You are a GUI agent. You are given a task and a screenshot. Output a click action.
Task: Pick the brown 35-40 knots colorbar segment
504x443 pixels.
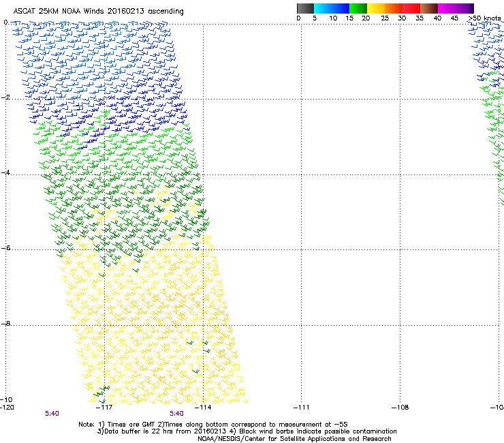pyautogui.click(x=429, y=8)
